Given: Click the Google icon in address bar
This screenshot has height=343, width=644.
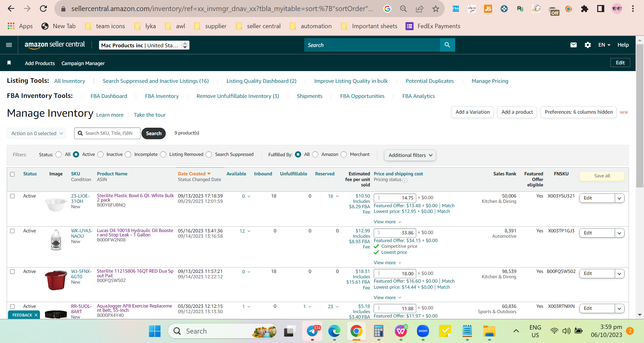Looking at the screenshot, I should coord(387,9).
